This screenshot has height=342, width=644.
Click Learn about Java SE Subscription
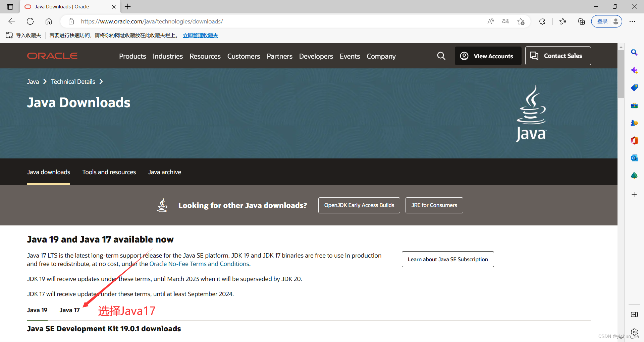point(448,259)
